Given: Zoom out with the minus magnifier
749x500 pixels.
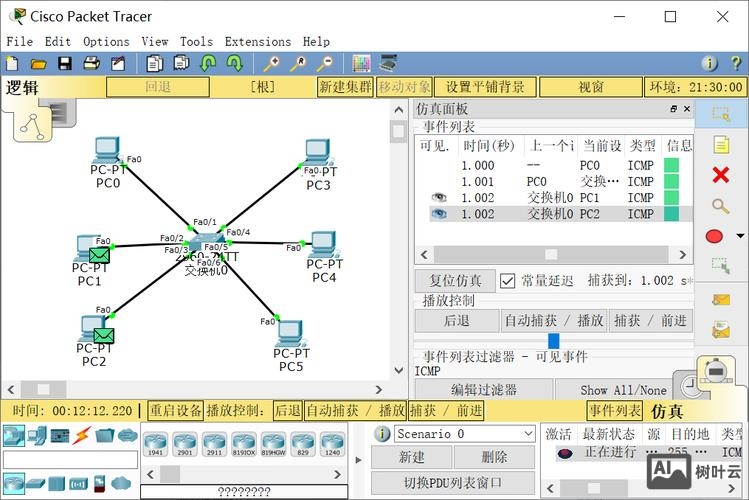Looking at the screenshot, I should point(326,63).
